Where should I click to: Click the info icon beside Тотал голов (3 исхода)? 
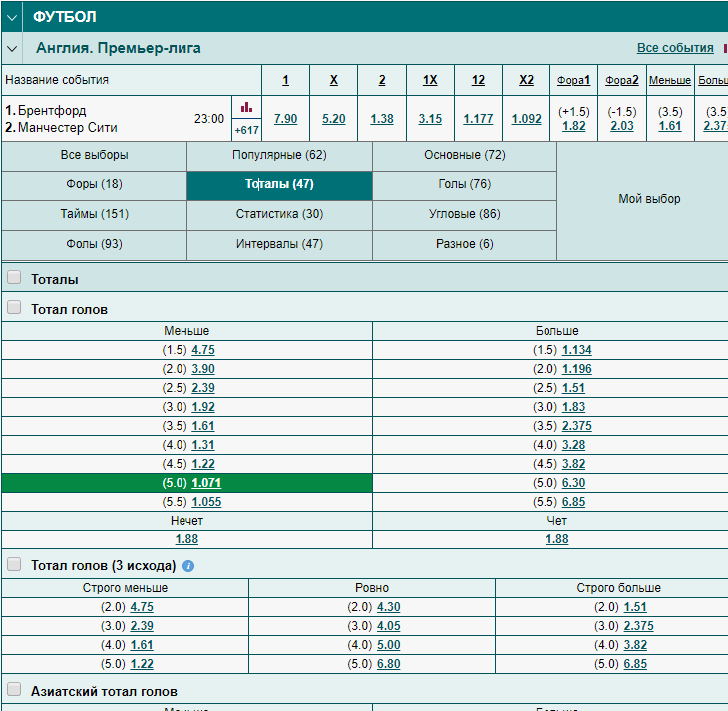[188, 566]
